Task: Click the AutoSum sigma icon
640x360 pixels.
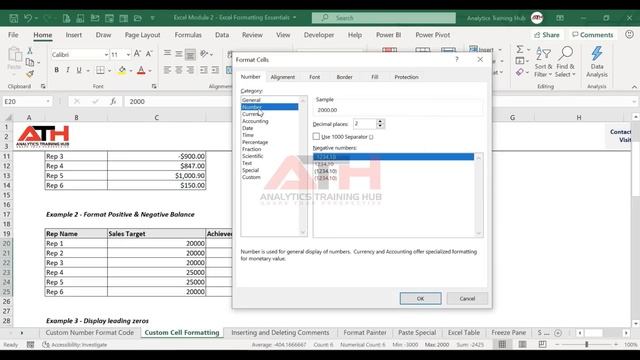Action: pyautogui.click(x=520, y=49)
